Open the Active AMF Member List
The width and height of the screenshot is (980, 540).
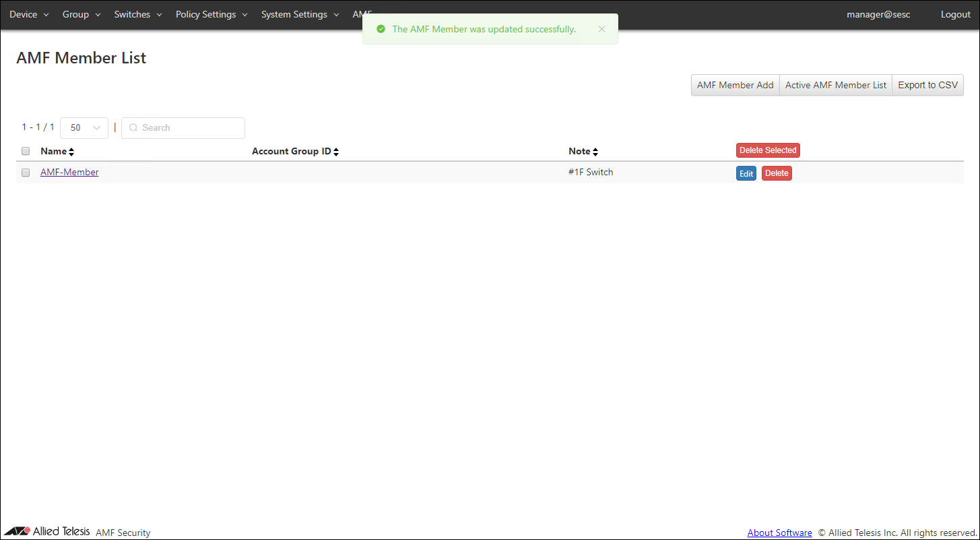[x=836, y=85]
